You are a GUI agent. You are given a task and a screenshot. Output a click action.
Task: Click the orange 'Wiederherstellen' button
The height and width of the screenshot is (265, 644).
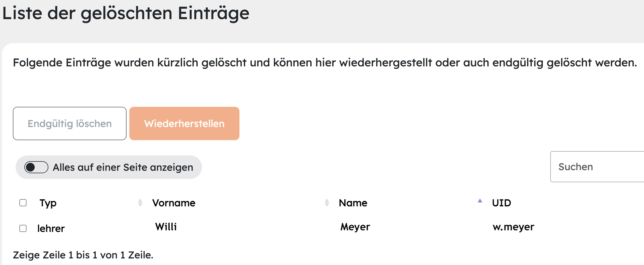[x=185, y=123]
